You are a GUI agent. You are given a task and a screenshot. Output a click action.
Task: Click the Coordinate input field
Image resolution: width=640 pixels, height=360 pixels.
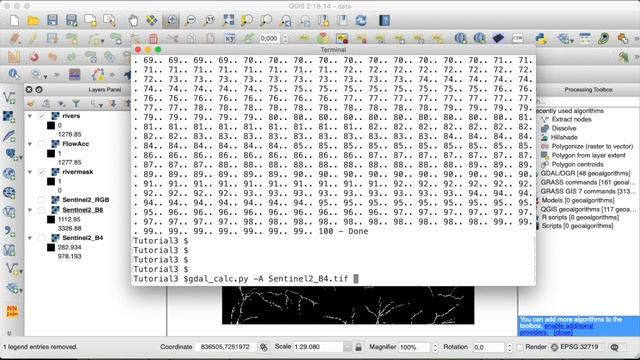point(226,347)
